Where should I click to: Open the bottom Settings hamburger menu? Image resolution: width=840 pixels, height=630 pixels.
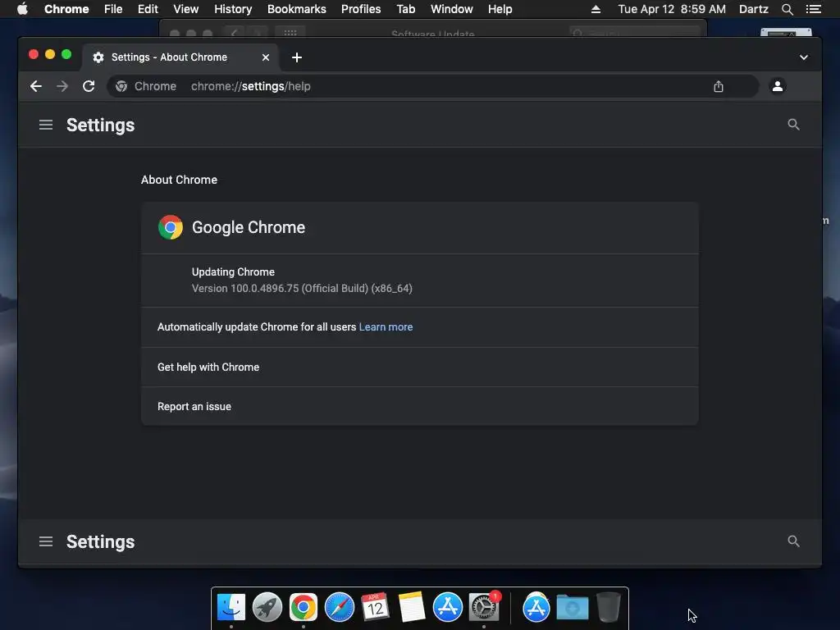tap(46, 541)
